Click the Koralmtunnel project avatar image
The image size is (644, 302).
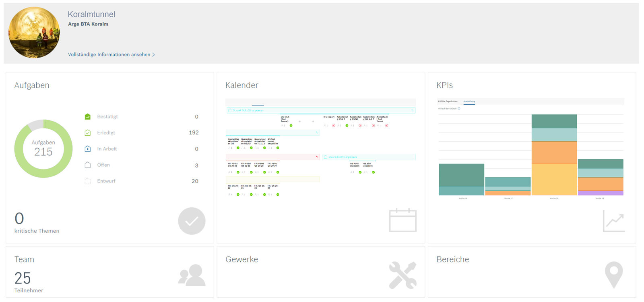click(x=34, y=33)
